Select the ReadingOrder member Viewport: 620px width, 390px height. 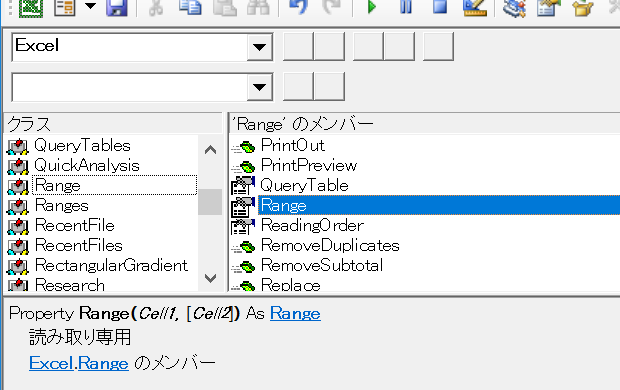[x=312, y=225]
